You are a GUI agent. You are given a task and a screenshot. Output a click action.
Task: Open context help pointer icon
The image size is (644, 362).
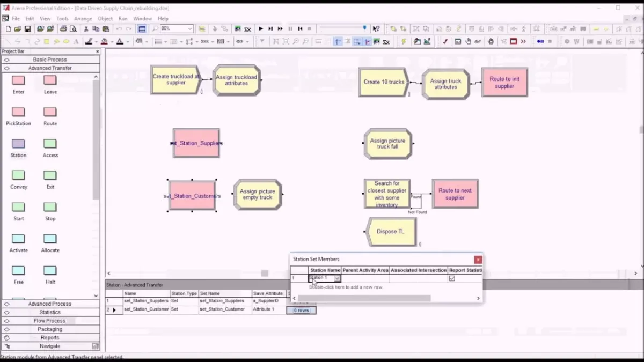(x=376, y=28)
